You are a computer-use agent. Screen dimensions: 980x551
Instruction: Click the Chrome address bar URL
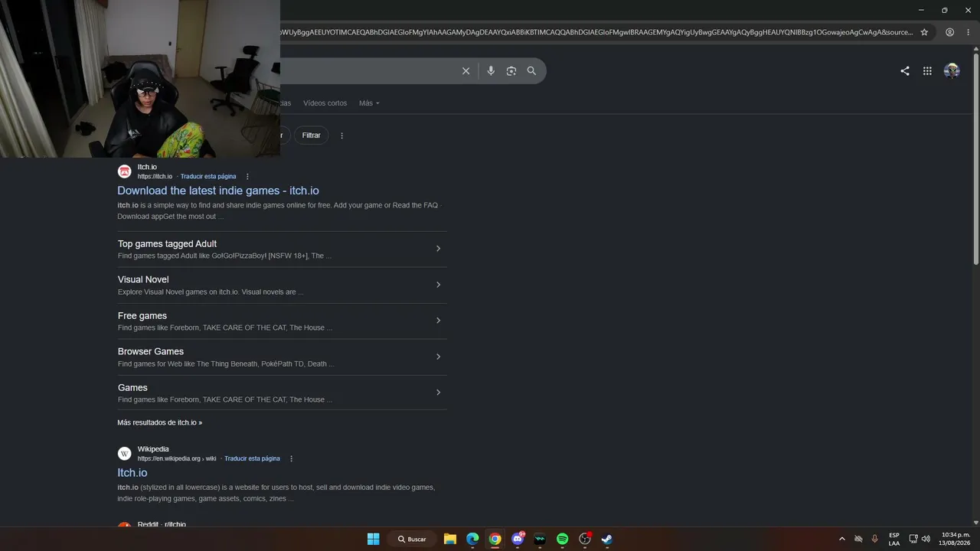(x=596, y=32)
